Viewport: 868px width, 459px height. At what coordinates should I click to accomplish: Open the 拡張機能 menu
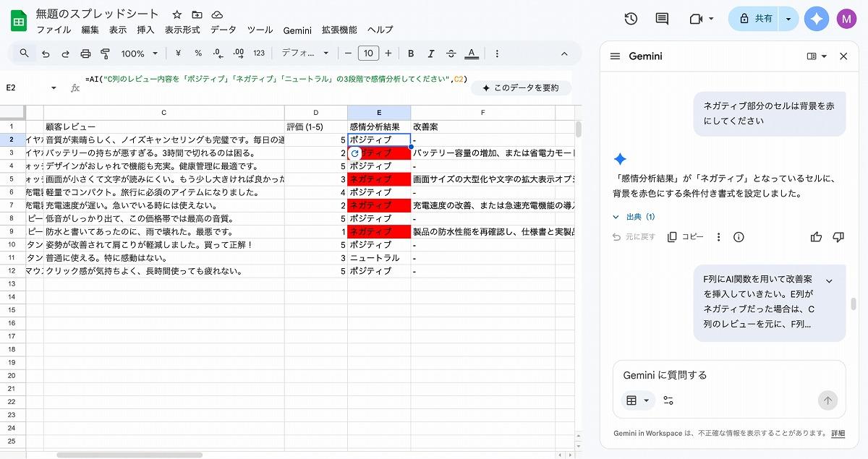coord(339,30)
